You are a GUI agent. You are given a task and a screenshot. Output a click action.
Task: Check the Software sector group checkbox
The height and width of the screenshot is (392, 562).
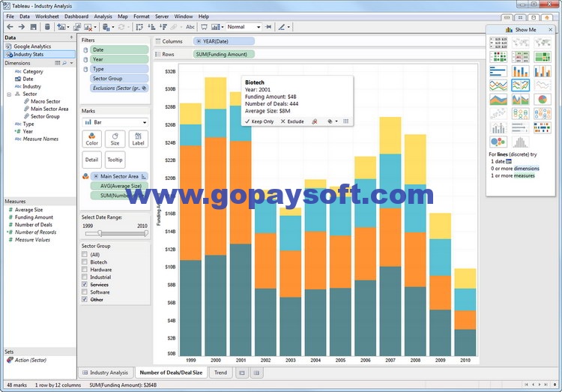pyautogui.click(x=85, y=292)
